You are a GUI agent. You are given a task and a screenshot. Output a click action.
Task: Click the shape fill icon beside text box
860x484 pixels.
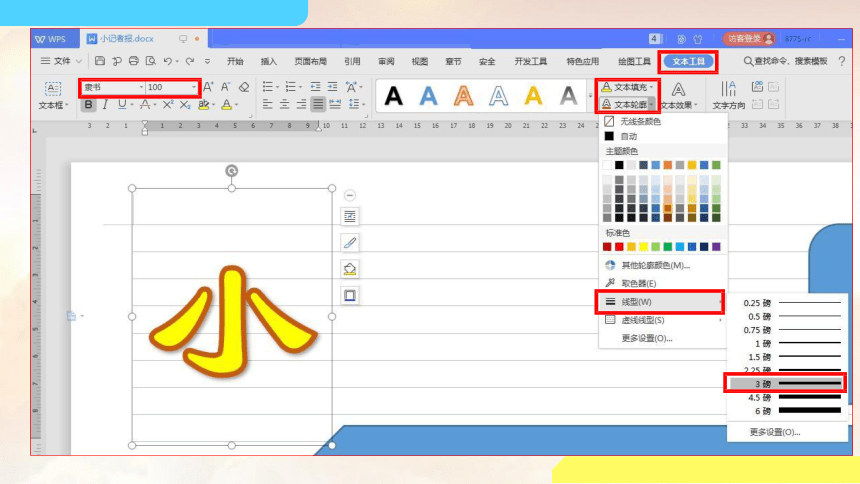[350, 269]
